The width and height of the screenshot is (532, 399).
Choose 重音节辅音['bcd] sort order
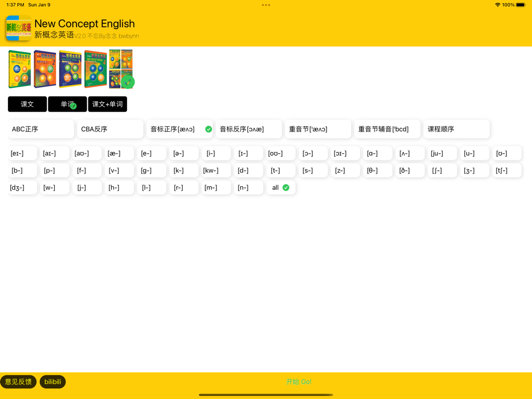[387, 129]
